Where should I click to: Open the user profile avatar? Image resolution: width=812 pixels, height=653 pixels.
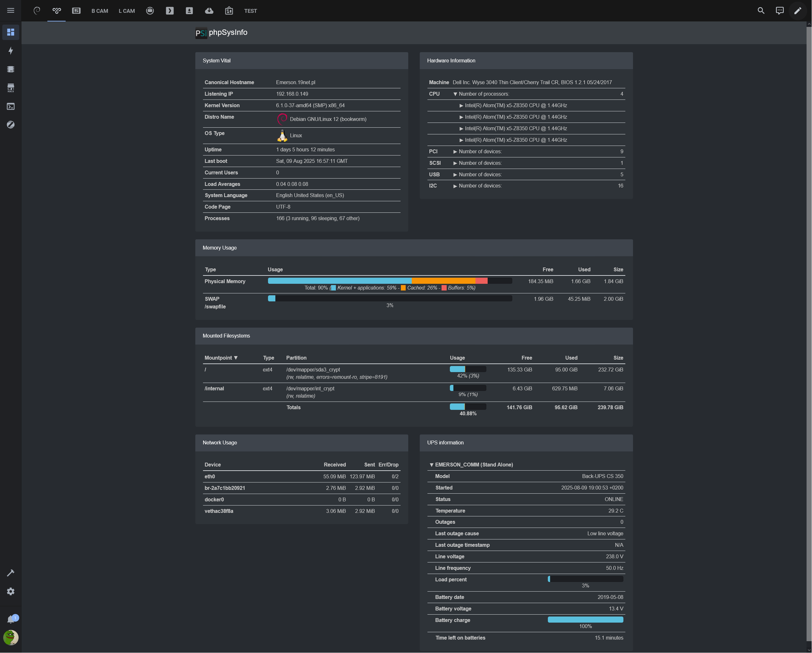tap(11, 638)
